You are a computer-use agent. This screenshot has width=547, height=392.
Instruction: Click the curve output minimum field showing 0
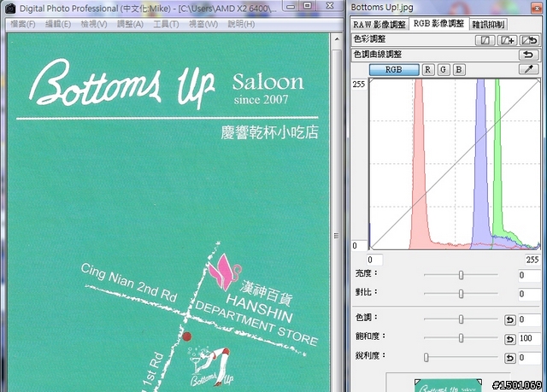pos(359,246)
